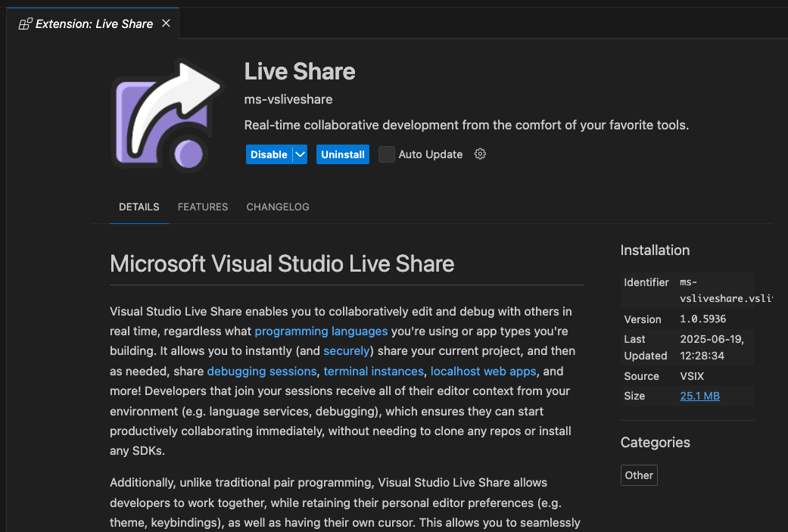Follow the securely link

(346, 350)
